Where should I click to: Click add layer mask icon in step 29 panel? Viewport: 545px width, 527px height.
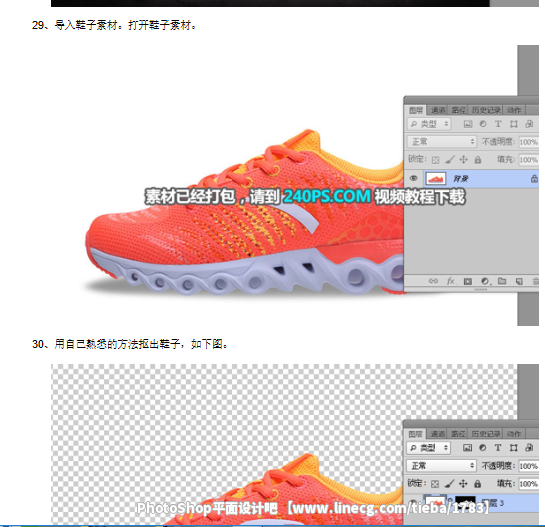click(x=468, y=281)
